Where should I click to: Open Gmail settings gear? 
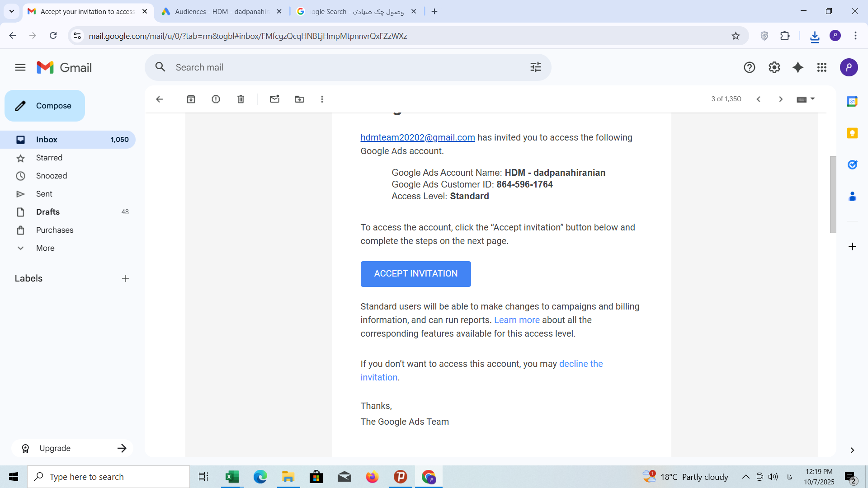pyautogui.click(x=774, y=67)
